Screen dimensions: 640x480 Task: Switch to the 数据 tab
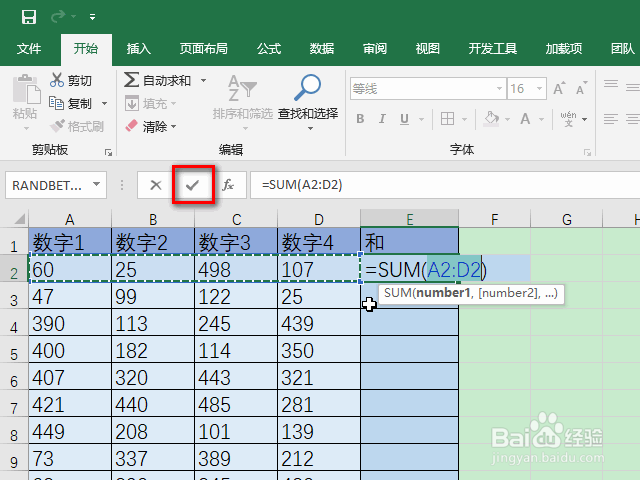pyautogui.click(x=322, y=49)
